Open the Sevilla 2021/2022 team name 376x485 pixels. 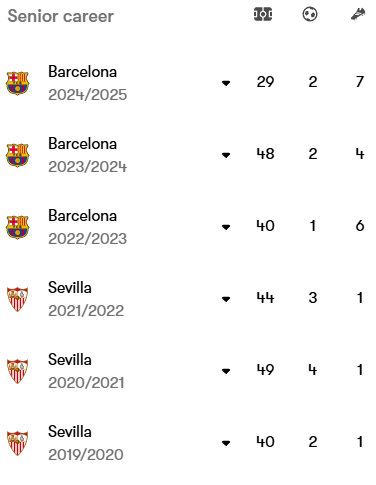[70, 287]
